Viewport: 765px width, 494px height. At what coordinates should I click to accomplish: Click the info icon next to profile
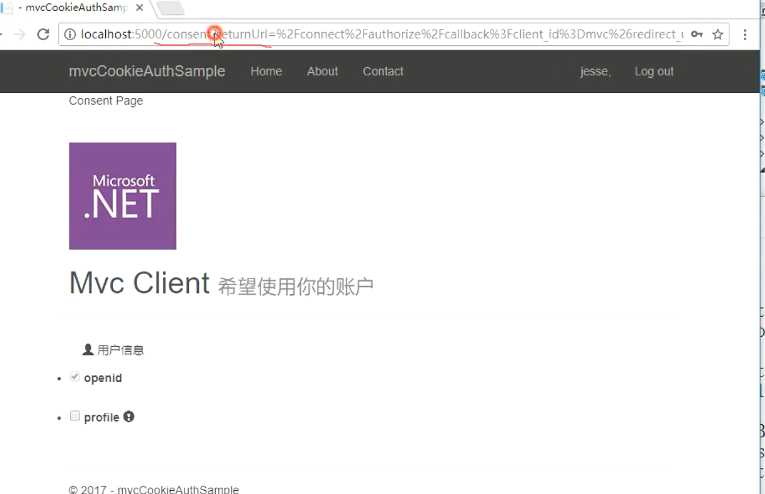129,416
